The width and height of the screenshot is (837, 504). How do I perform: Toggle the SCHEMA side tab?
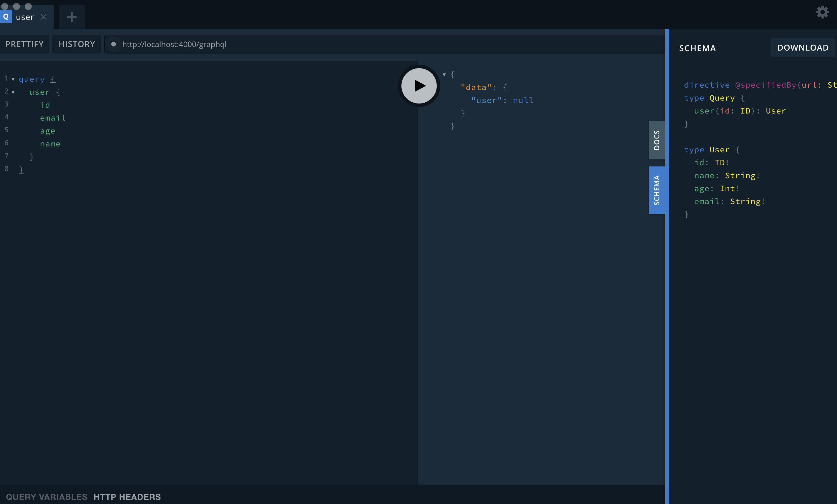click(x=657, y=190)
